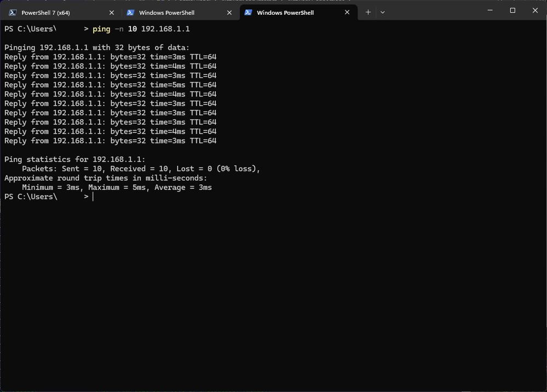The height and width of the screenshot is (392, 547).
Task: Close the inactive Windows PowerShell tab
Action: pyautogui.click(x=229, y=13)
